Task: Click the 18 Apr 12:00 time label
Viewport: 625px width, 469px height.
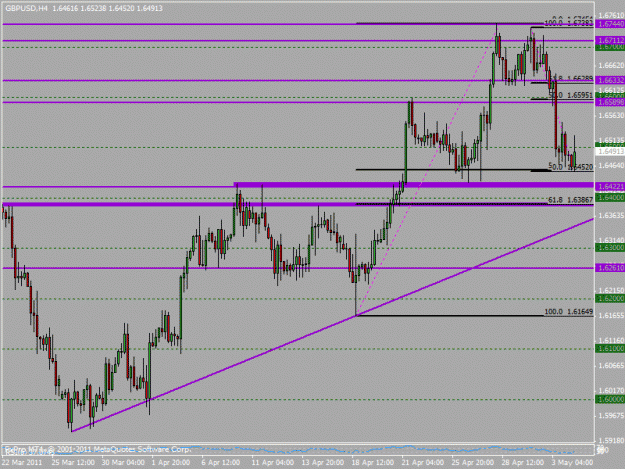Action: coord(372,462)
